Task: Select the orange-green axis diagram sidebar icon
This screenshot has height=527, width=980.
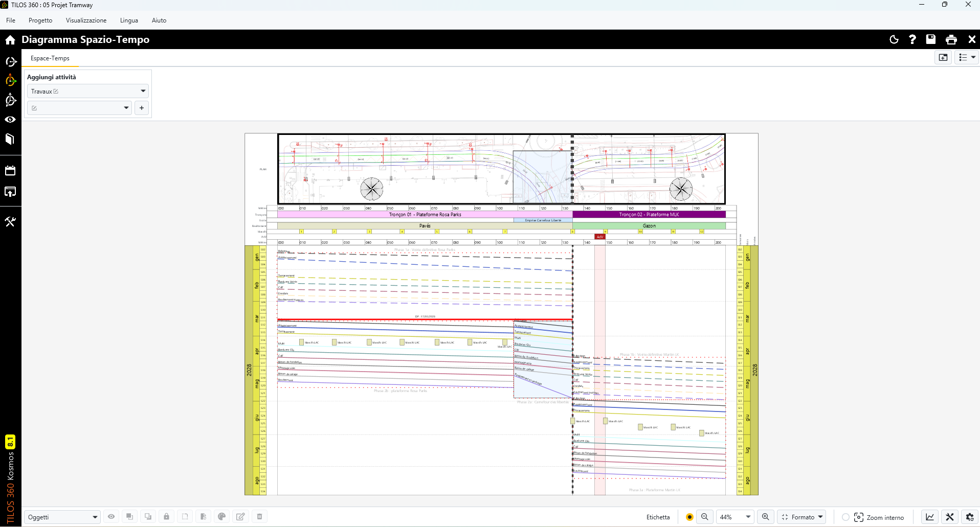Action: (x=10, y=80)
